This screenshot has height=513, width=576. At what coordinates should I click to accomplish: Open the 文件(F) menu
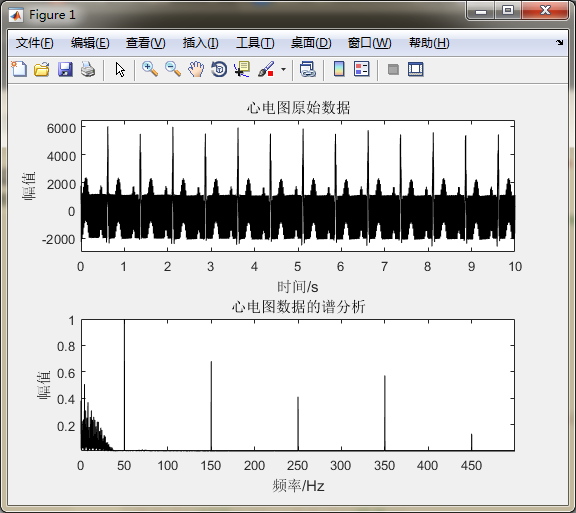point(35,43)
